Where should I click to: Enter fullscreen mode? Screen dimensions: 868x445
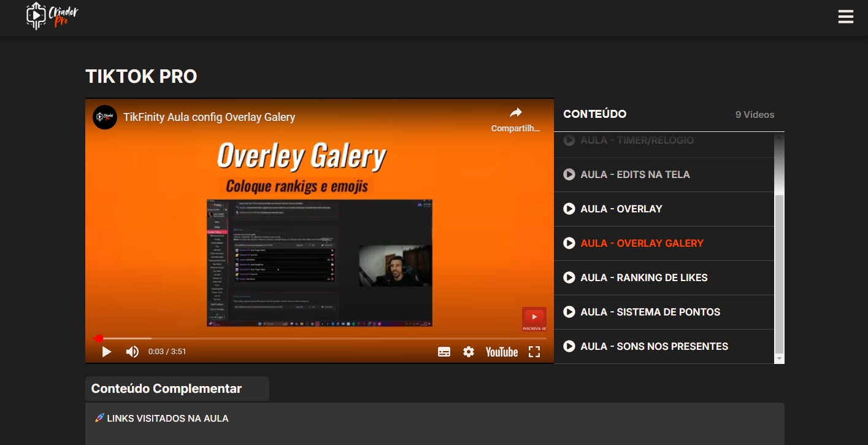coord(534,352)
